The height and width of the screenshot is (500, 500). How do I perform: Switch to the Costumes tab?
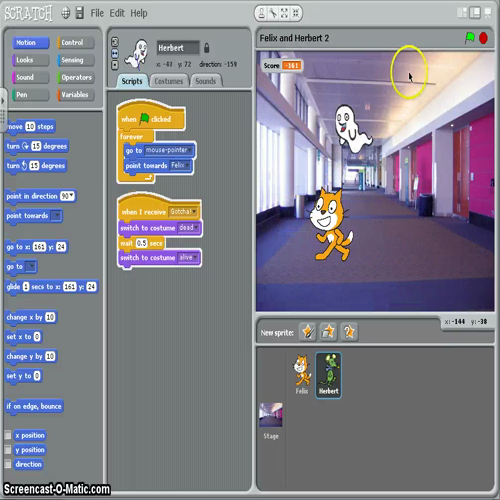pyautogui.click(x=169, y=81)
